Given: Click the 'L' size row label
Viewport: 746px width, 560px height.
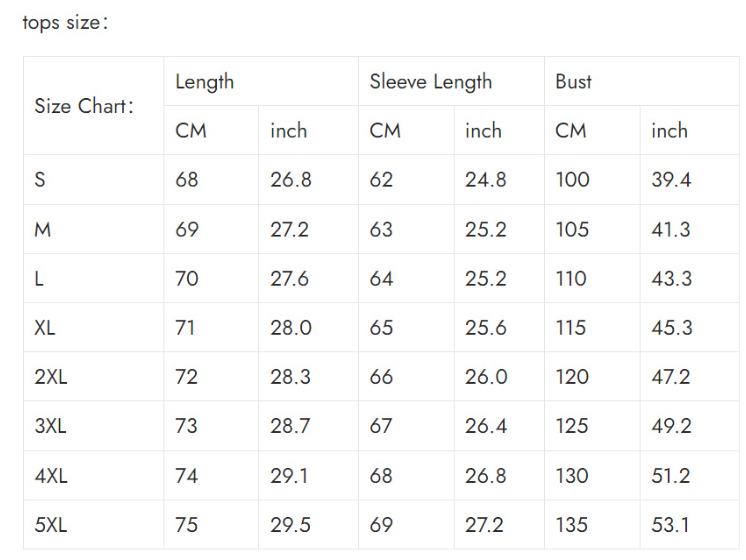Looking at the screenshot, I should pyautogui.click(x=39, y=279).
